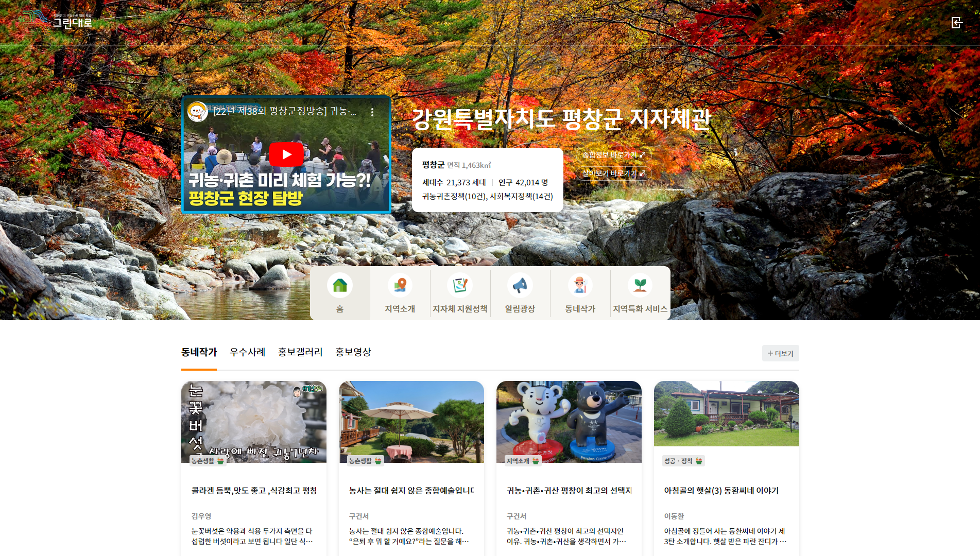Screen dimensions: 980x556
Task: Open the Olympic mascots article thumbnail
Action: [x=569, y=422]
